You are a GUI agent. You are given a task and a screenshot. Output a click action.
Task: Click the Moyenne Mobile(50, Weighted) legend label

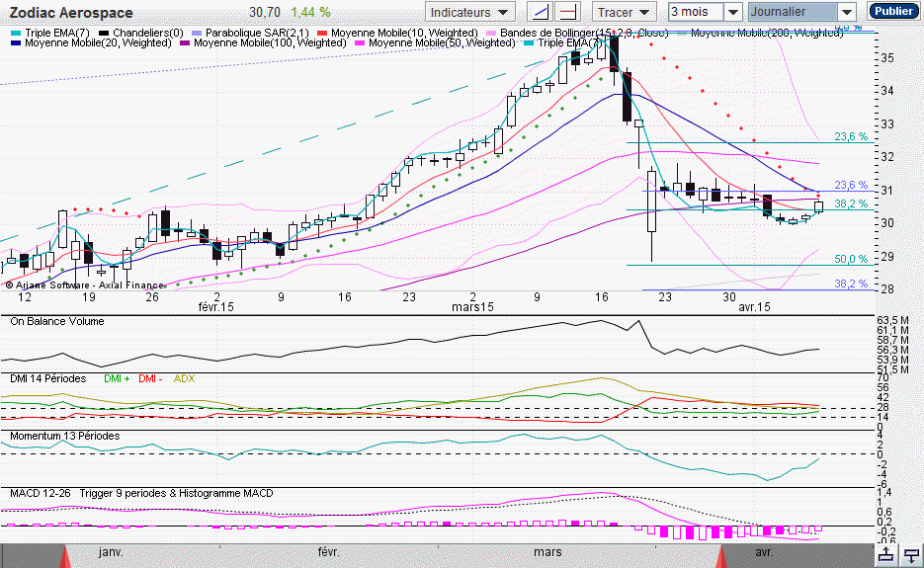(442, 43)
